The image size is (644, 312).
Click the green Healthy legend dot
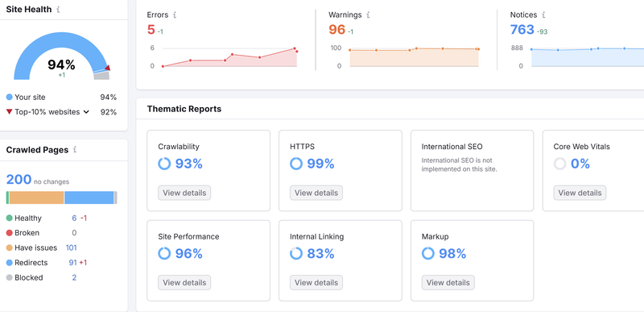[x=10, y=218]
